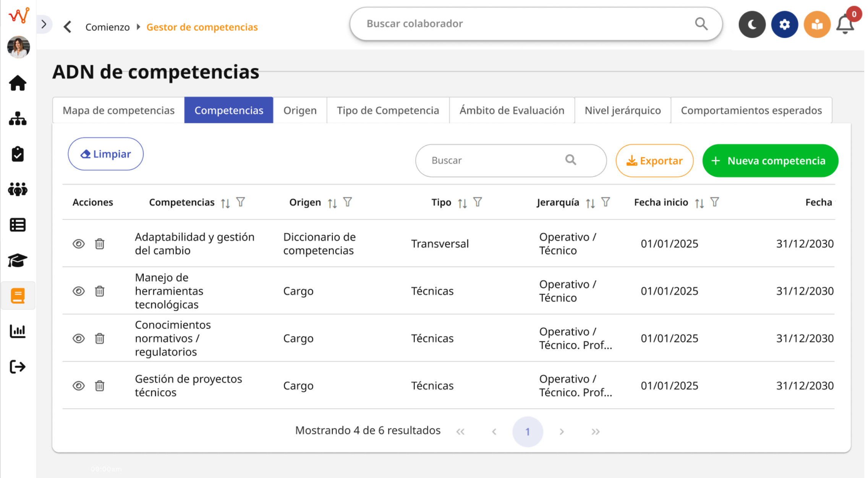This screenshot has width=868, height=478.
Task: Toggle dark mode with the moon icon
Action: [752, 24]
